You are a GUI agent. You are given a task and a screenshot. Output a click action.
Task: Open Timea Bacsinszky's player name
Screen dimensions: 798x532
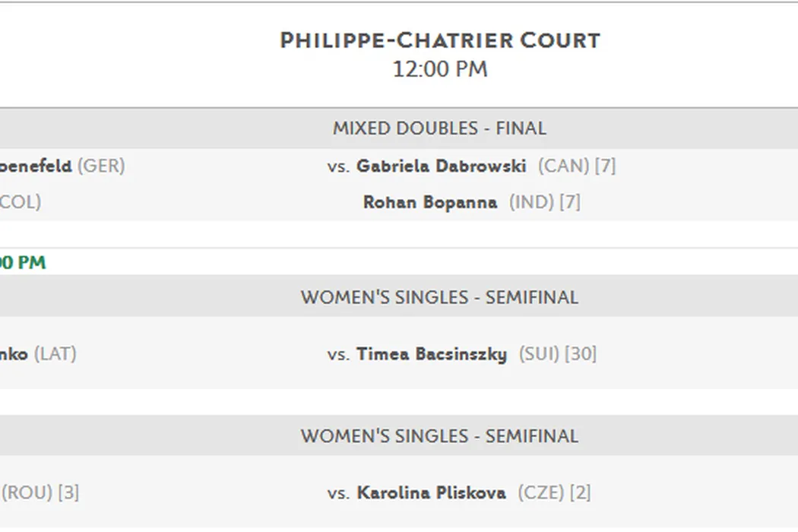coord(431,354)
